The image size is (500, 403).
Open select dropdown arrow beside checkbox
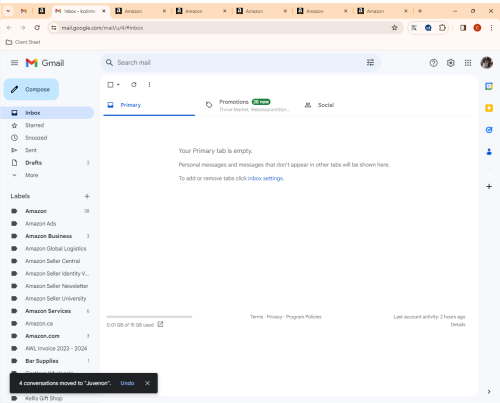click(x=118, y=85)
